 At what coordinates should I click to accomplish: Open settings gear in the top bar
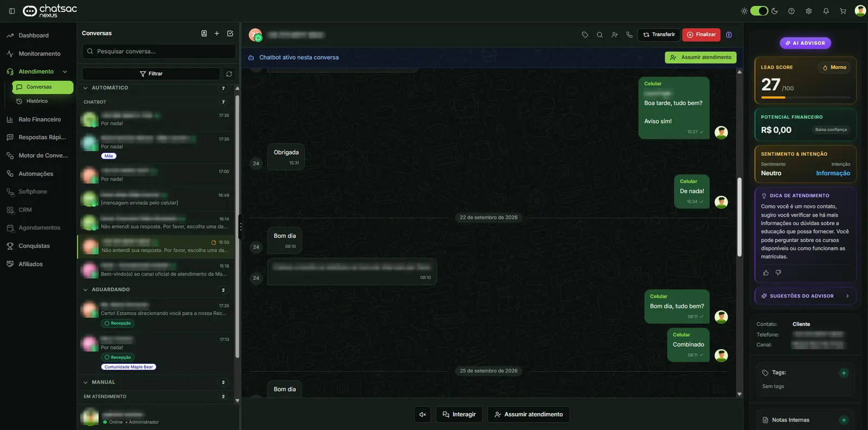click(x=809, y=11)
